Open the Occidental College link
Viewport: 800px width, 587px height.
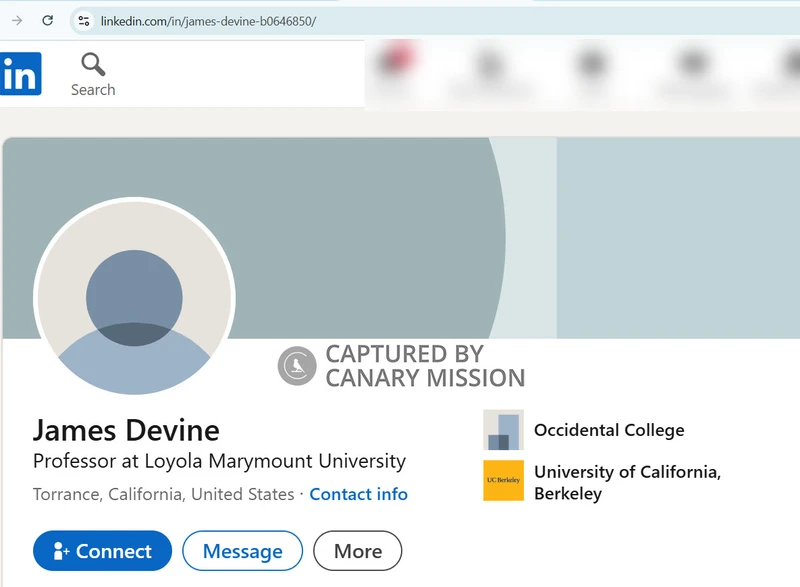tap(609, 430)
